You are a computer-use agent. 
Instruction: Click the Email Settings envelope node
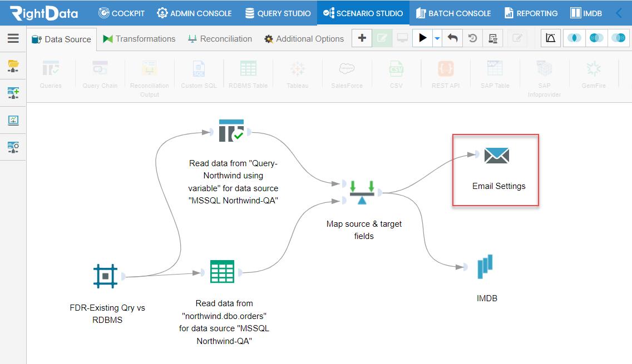coord(497,156)
